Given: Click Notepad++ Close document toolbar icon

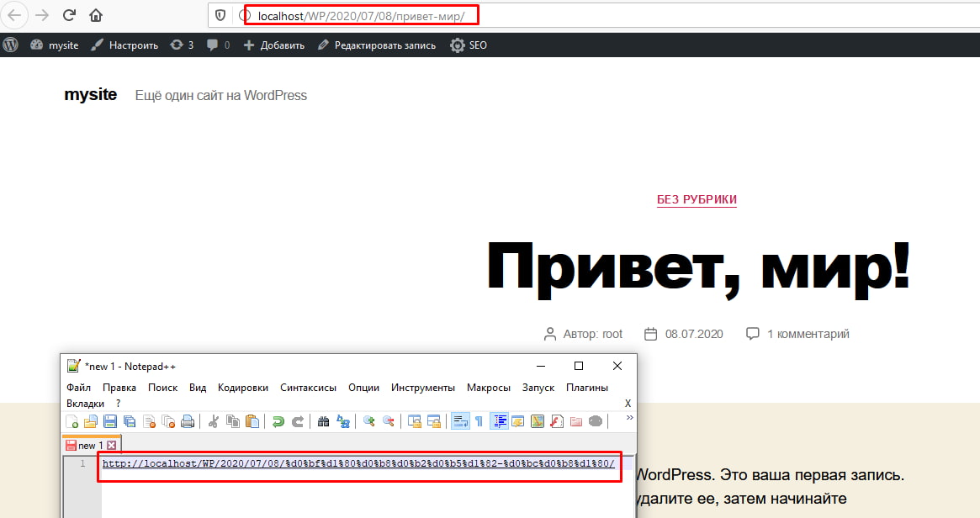Looking at the screenshot, I should (149, 422).
